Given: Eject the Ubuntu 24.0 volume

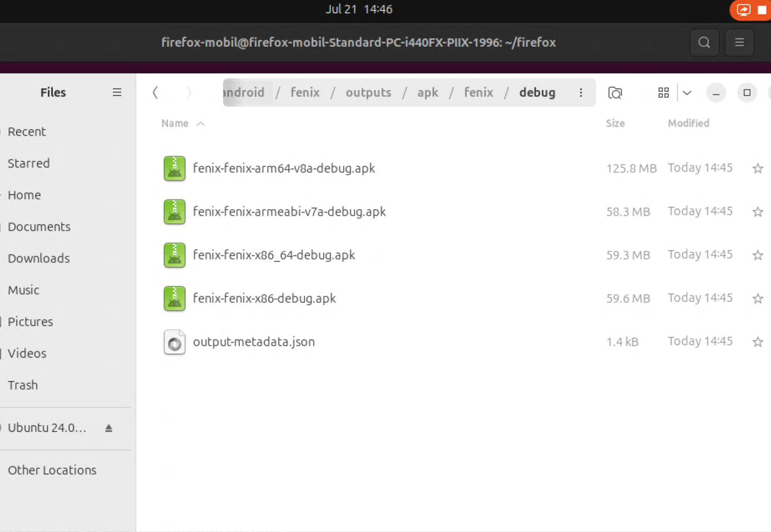Looking at the screenshot, I should (108, 428).
